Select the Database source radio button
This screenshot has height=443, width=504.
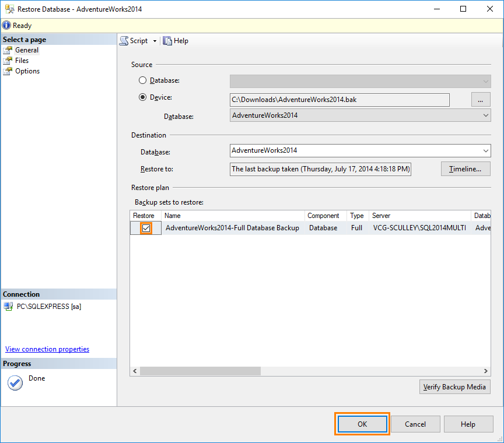tap(143, 80)
